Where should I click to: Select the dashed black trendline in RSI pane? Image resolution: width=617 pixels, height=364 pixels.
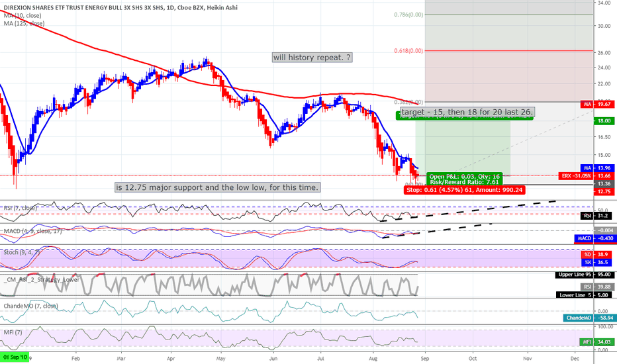coord(468,211)
